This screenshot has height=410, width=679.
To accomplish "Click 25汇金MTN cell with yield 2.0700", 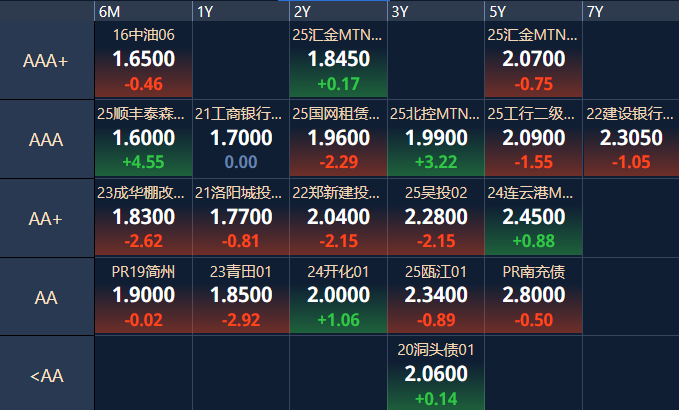I will click(x=534, y=60).
